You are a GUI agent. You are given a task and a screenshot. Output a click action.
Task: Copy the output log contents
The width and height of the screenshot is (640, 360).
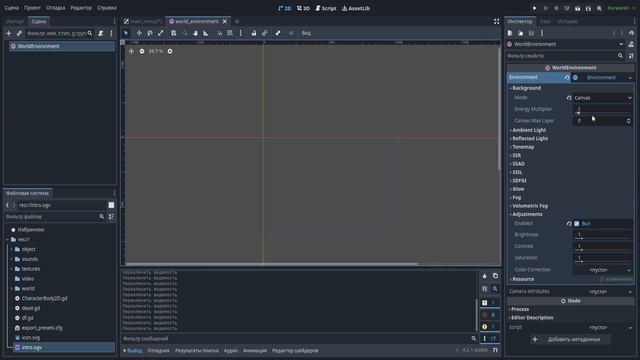click(495, 276)
